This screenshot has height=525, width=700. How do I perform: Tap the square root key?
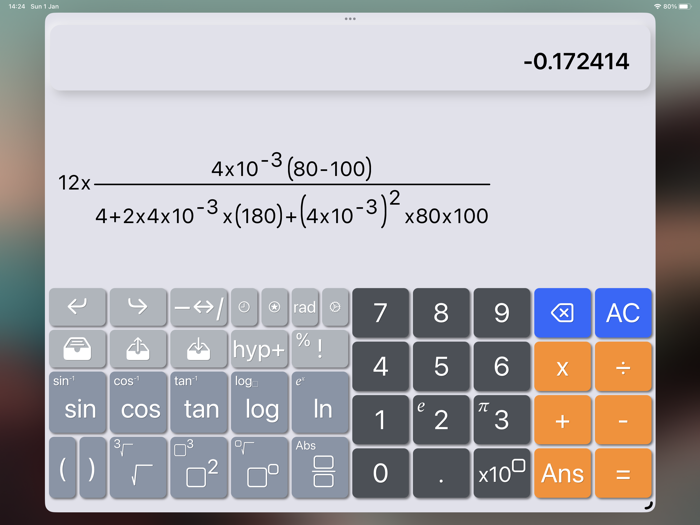(x=138, y=468)
